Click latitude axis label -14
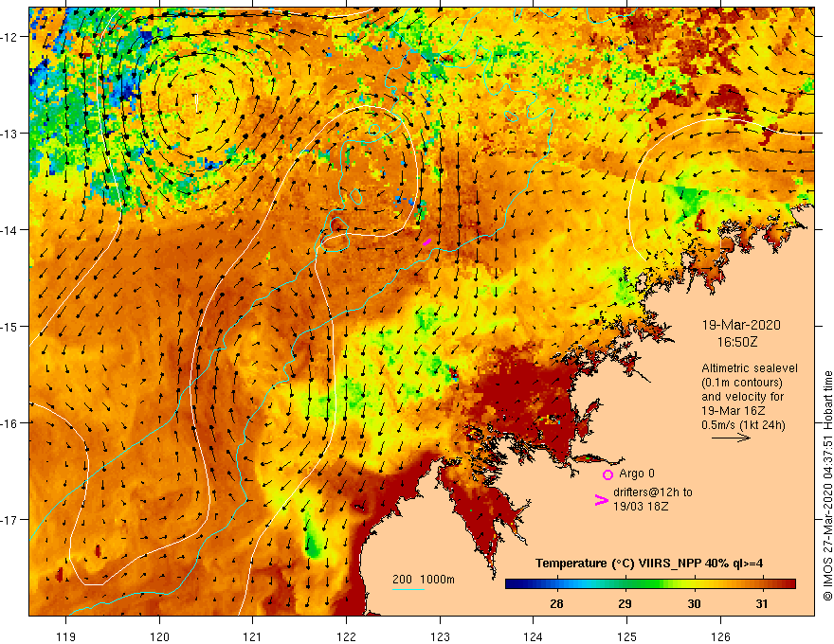 click(x=9, y=230)
